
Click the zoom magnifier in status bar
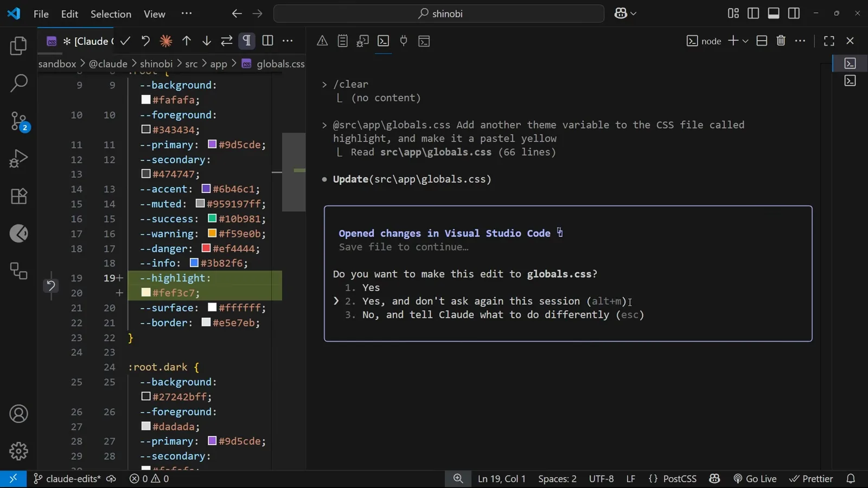coord(458,479)
